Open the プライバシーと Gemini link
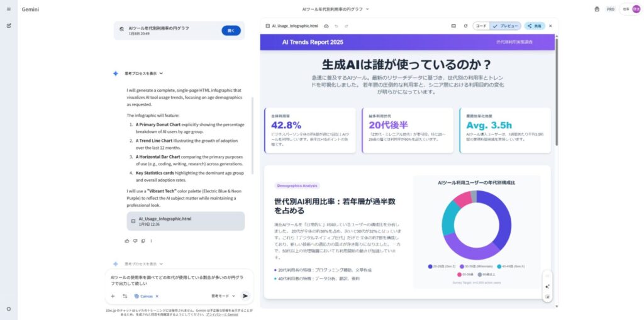 point(222,314)
